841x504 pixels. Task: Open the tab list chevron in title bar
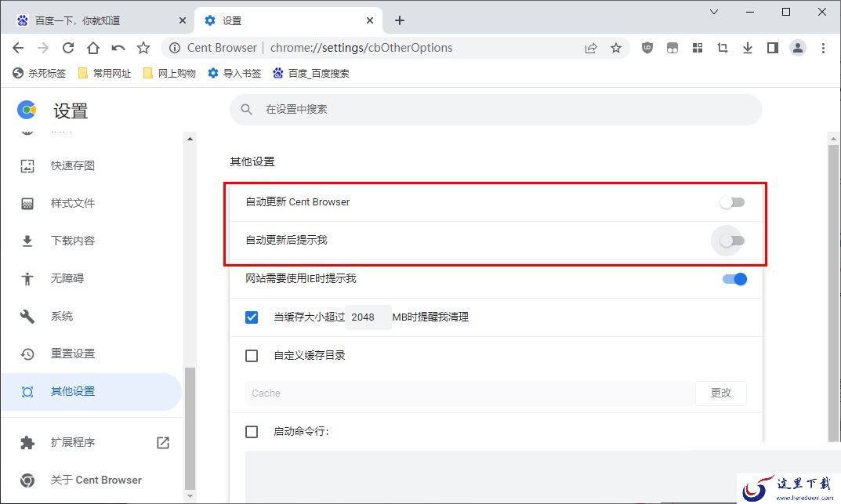(x=714, y=12)
